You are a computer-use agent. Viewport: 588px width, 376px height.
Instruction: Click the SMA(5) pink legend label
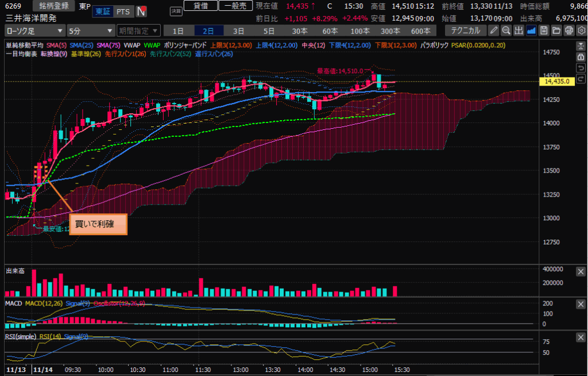pos(56,45)
